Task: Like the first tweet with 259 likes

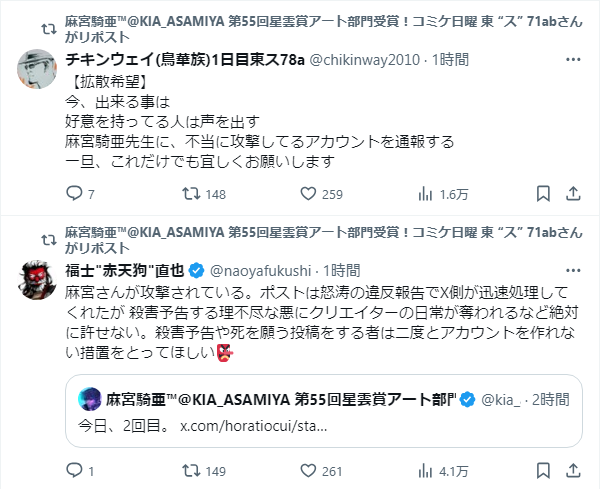Action: (x=305, y=194)
